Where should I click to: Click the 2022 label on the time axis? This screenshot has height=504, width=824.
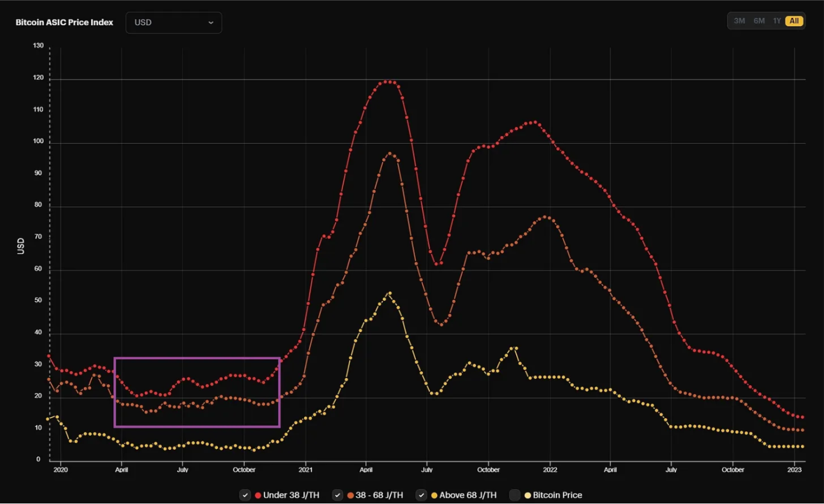550,469
